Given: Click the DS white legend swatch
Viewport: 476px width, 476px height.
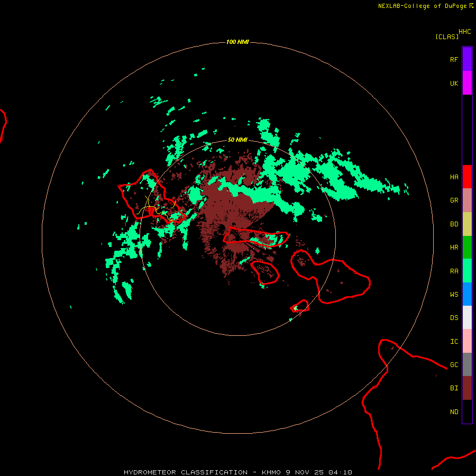Looking at the screenshot, I should tap(467, 317).
